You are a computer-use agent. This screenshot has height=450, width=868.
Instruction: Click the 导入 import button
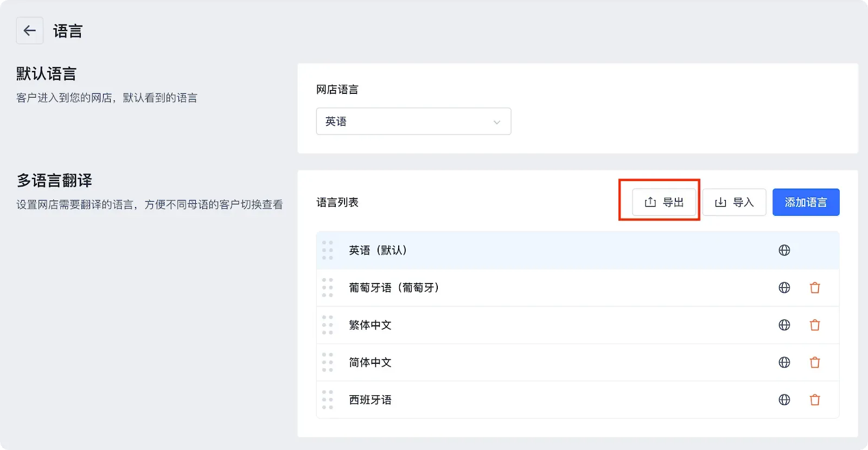point(734,202)
